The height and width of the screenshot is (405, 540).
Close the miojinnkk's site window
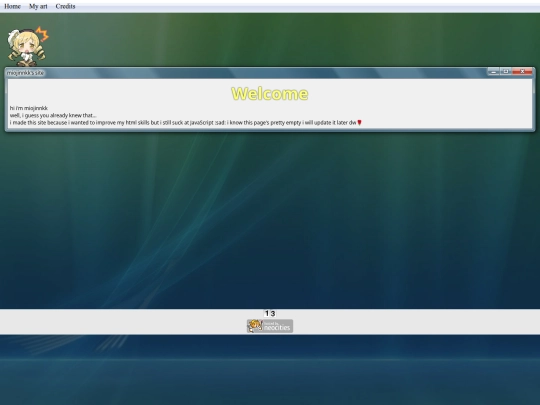[x=522, y=71]
